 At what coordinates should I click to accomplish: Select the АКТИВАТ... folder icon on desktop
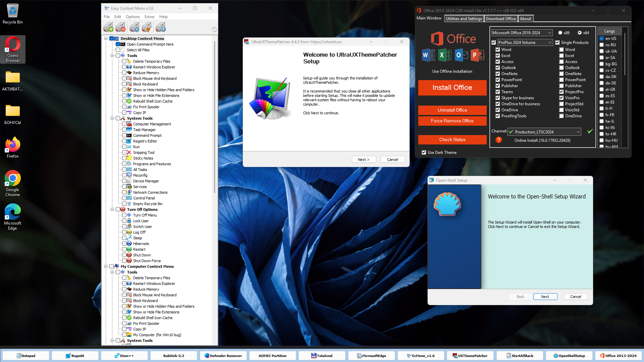13,81
